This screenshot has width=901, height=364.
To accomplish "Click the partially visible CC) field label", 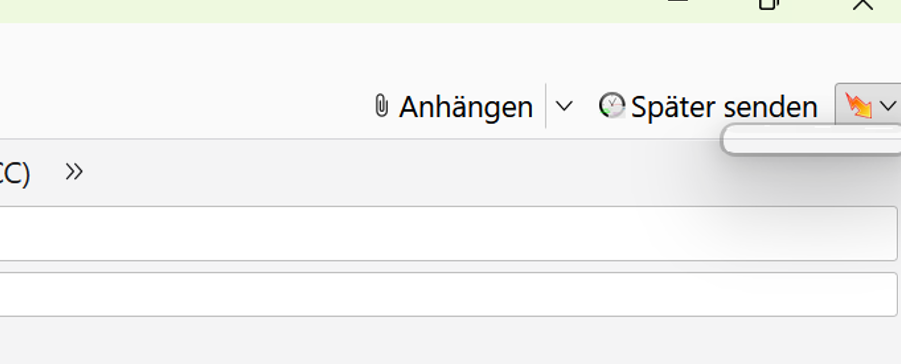I will tap(15, 173).
